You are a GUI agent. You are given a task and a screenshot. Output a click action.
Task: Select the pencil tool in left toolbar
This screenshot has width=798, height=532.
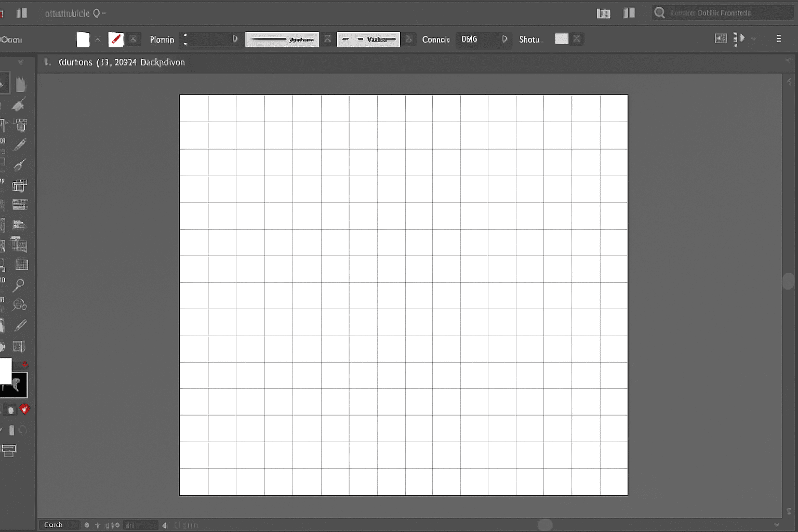(x=20, y=145)
